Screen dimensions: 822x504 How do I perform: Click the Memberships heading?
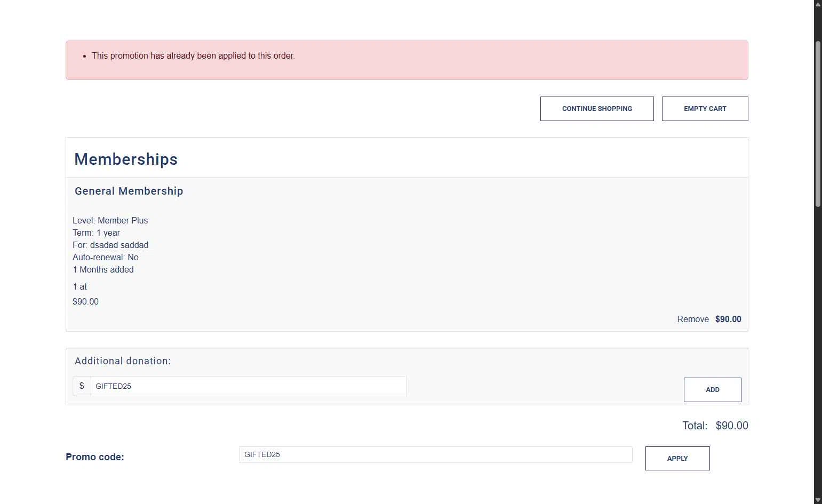pyautogui.click(x=126, y=159)
